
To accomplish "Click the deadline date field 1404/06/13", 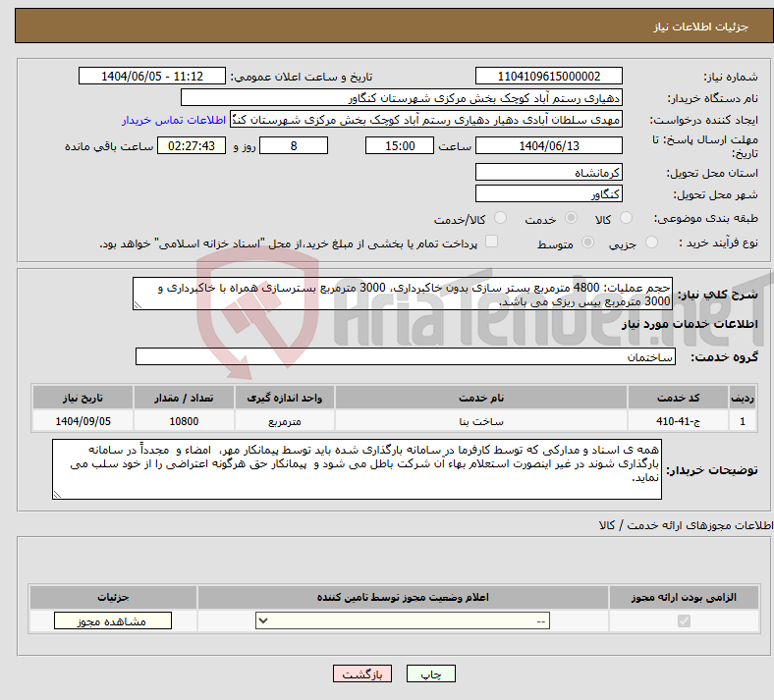I will point(549,145).
